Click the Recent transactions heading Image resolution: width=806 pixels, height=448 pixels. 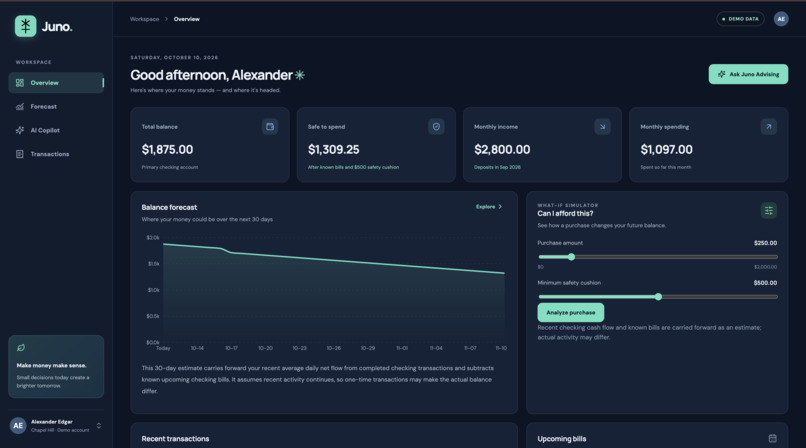coord(175,439)
